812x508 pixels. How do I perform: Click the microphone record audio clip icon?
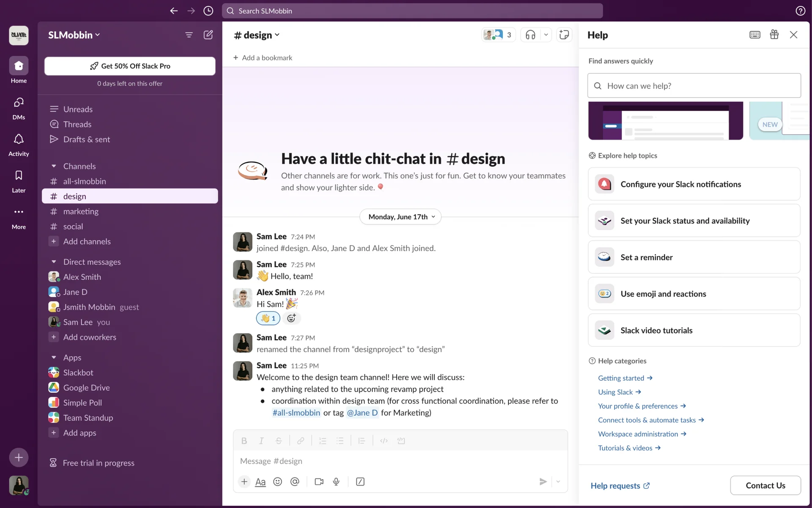pyautogui.click(x=336, y=482)
